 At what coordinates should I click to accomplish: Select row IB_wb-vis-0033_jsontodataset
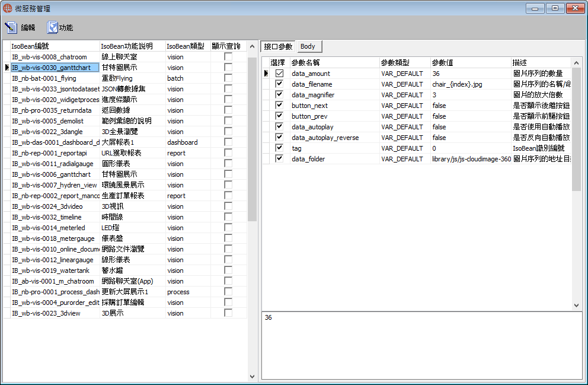[x=125, y=89]
